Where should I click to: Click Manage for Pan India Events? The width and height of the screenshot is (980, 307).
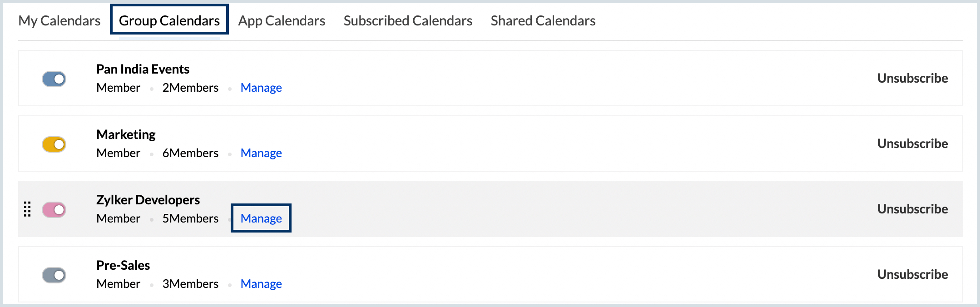tap(261, 88)
